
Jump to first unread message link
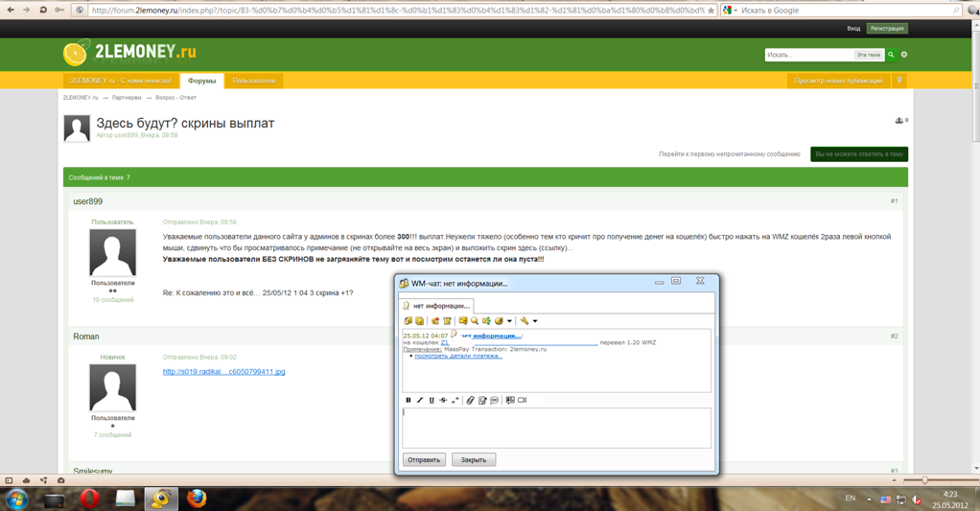point(730,153)
